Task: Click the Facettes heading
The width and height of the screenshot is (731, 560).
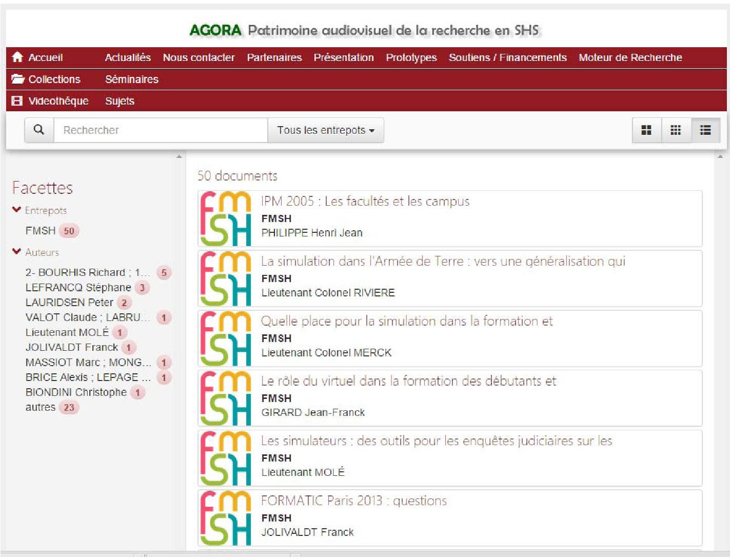Action: pyautogui.click(x=43, y=188)
